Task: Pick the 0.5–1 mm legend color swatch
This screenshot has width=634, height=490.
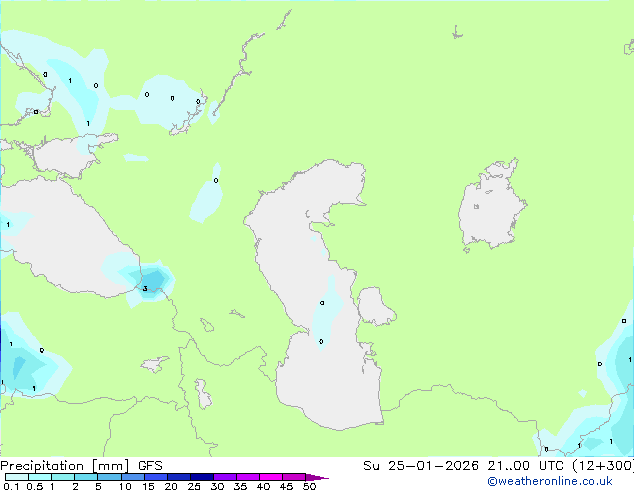Action: pos(40,477)
